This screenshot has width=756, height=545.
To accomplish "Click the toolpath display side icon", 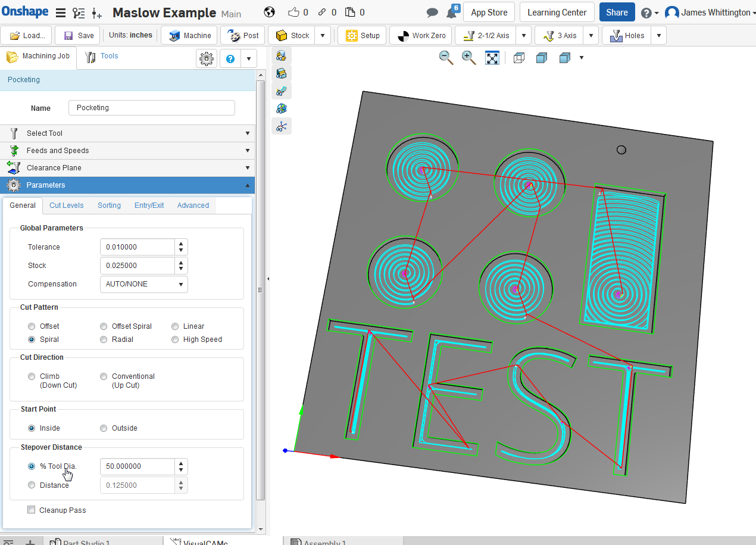I will pos(282,126).
